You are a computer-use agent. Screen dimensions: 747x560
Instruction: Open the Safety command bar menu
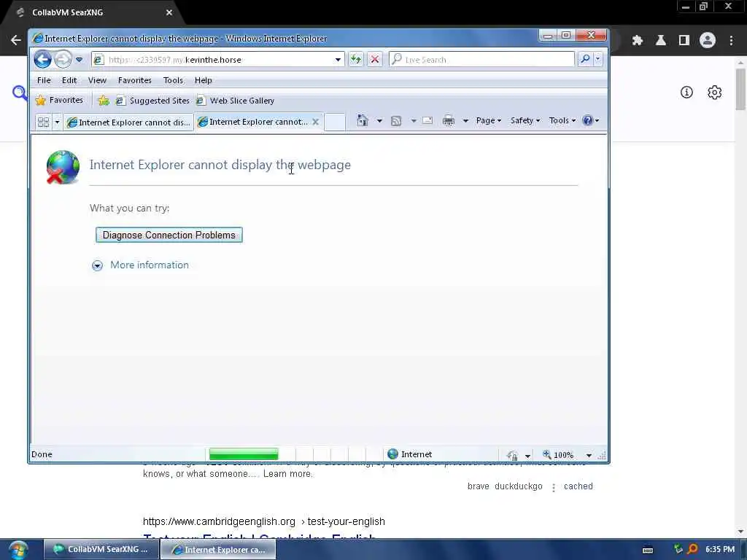(525, 120)
